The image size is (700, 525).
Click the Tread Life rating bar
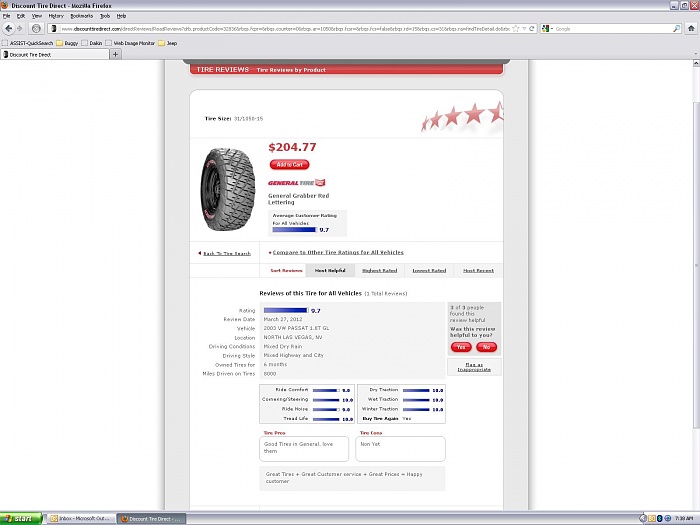click(x=326, y=419)
